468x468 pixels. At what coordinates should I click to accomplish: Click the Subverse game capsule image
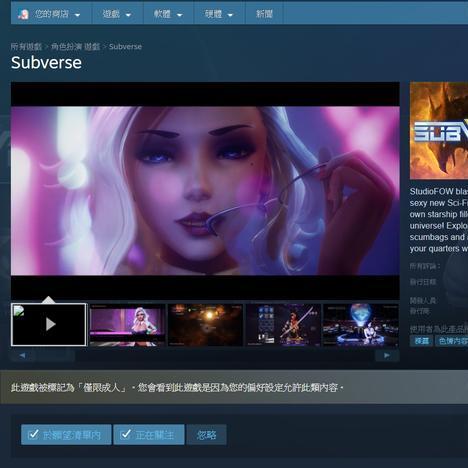(x=439, y=130)
